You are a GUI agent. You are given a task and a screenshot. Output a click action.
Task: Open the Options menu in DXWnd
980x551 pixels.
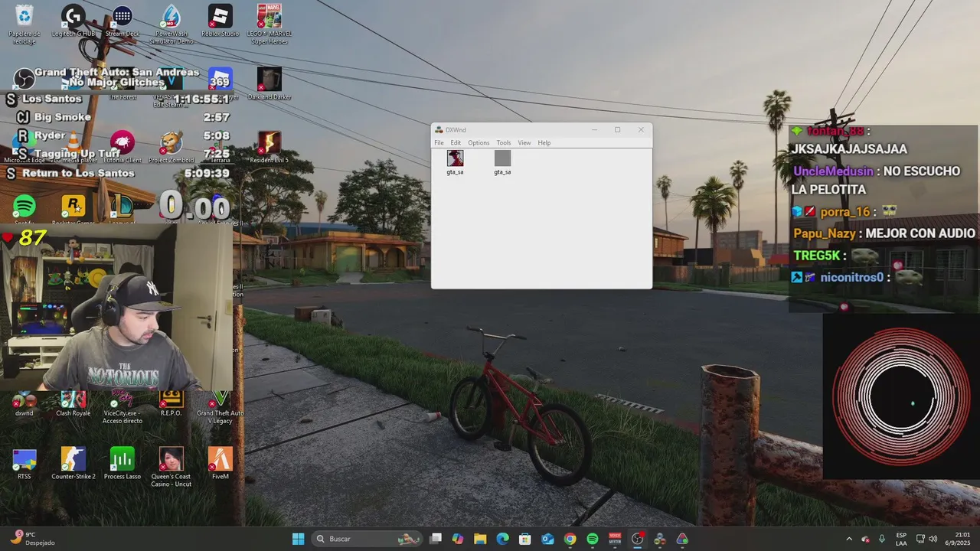click(479, 143)
